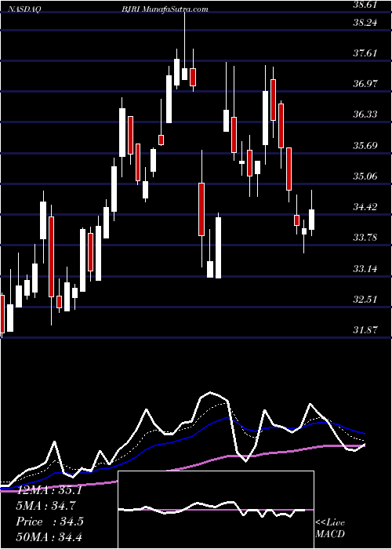Select the 38.61 price axis label
The height and width of the screenshot is (549, 392).
(x=365, y=5)
